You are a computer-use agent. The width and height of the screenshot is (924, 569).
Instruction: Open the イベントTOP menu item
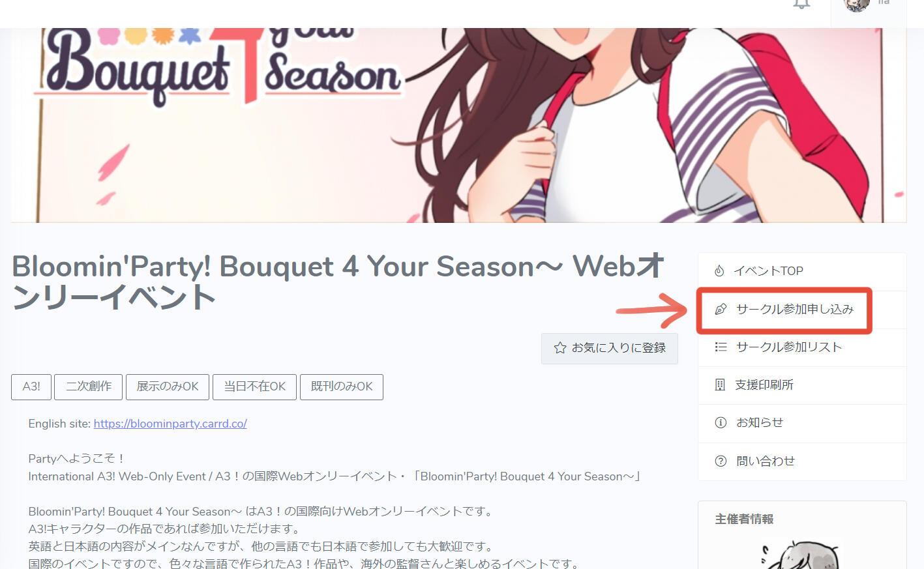tap(802, 271)
